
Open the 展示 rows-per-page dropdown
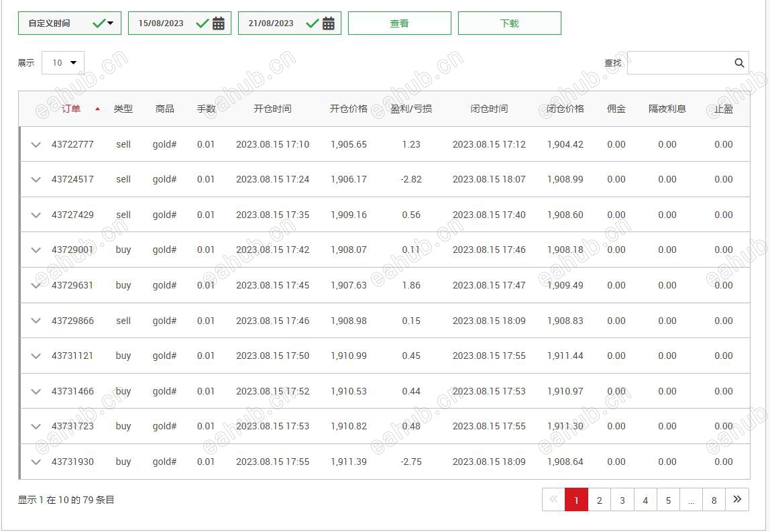click(62, 62)
